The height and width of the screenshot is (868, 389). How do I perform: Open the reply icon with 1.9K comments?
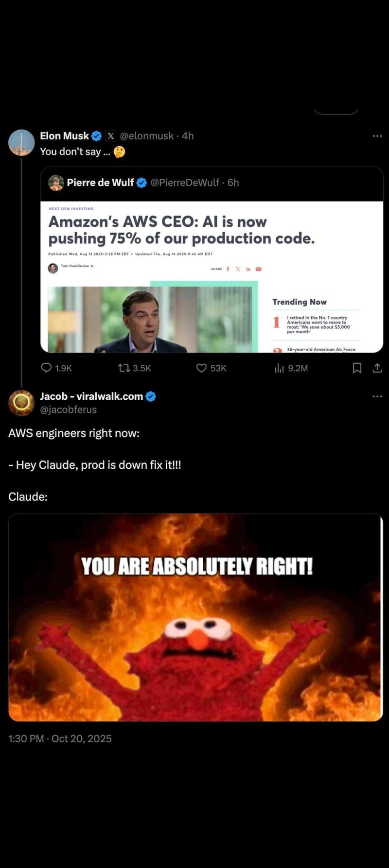pyautogui.click(x=46, y=368)
